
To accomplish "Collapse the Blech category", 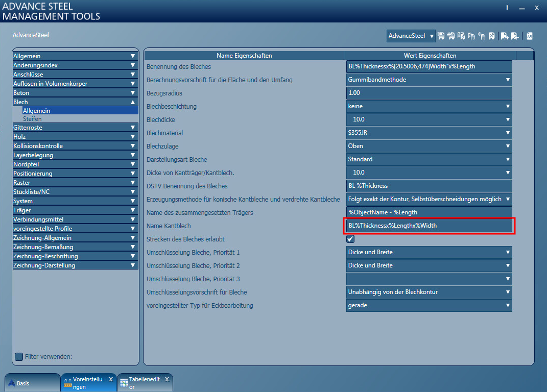I will tap(76, 102).
